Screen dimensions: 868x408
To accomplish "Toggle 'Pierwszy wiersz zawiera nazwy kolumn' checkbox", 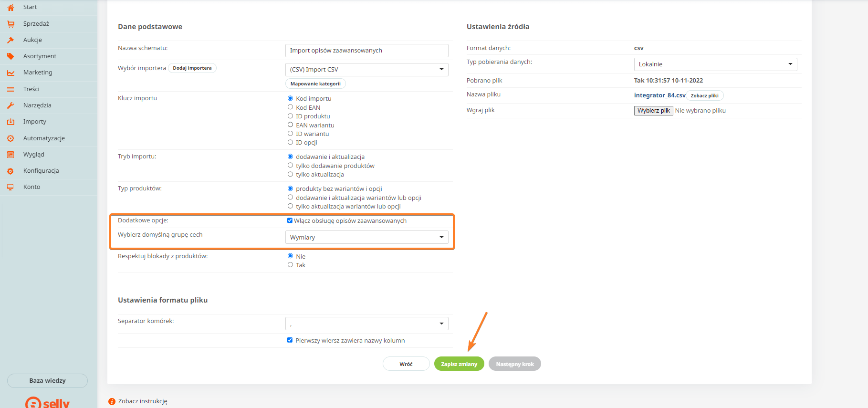I will pos(290,340).
